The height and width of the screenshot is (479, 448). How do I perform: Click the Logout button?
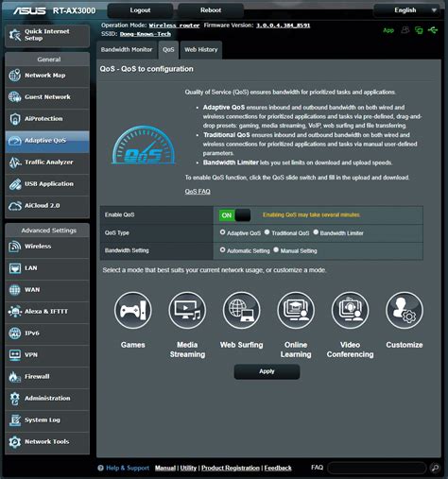[140, 10]
